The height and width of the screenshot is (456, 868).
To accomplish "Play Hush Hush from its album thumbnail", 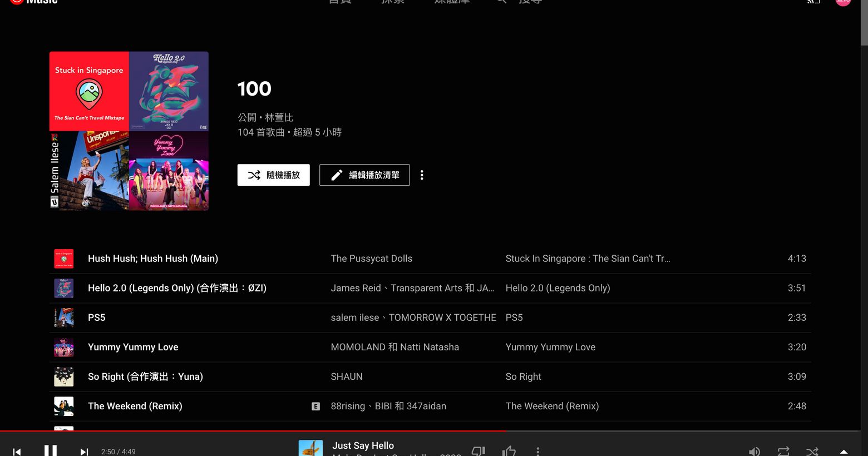I will [x=64, y=259].
